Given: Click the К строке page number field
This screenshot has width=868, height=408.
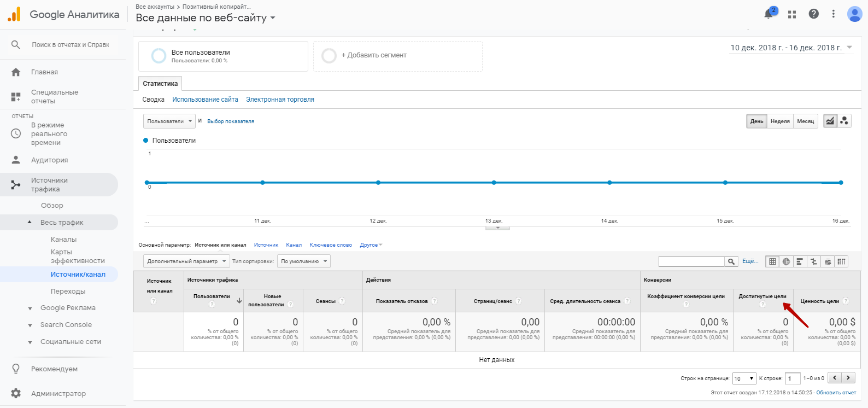Looking at the screenshot, I should pos(793,378).
